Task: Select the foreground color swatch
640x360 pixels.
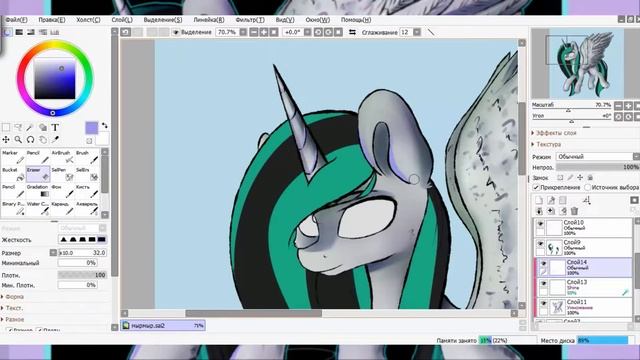Action: tap(92, 128)
